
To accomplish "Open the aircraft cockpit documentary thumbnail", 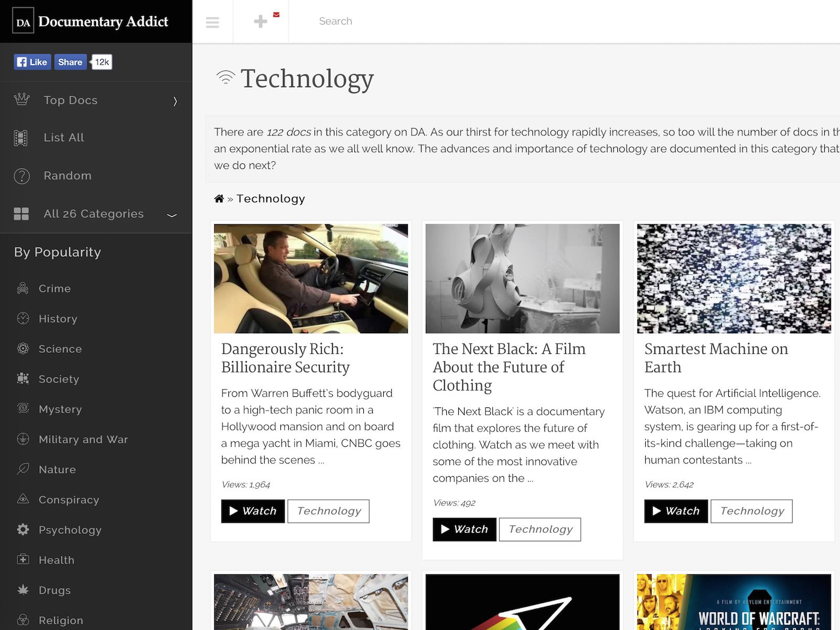I will (311, 602).
